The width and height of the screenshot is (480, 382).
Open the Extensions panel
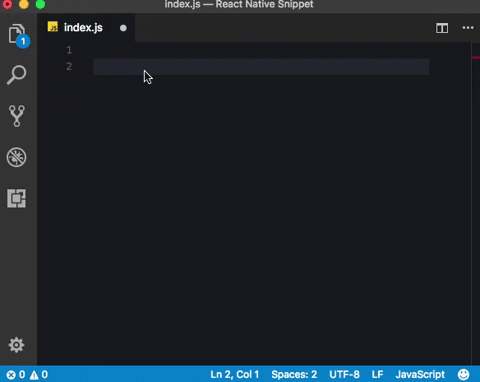(17, 198)
